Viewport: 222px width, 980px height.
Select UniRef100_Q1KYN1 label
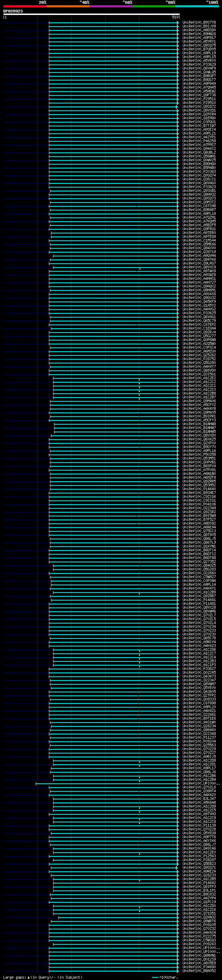(x=199, y=546)
